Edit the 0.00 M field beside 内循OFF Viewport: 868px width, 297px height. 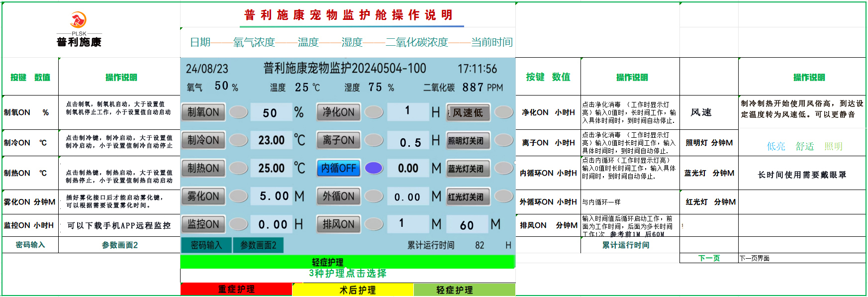[x=408, y=168]
